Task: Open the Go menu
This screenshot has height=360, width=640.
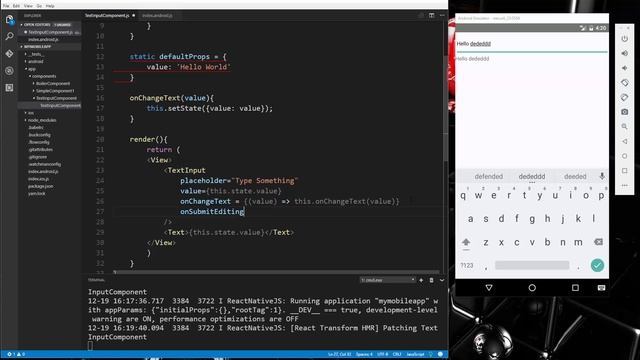Action: click(39, 6)
